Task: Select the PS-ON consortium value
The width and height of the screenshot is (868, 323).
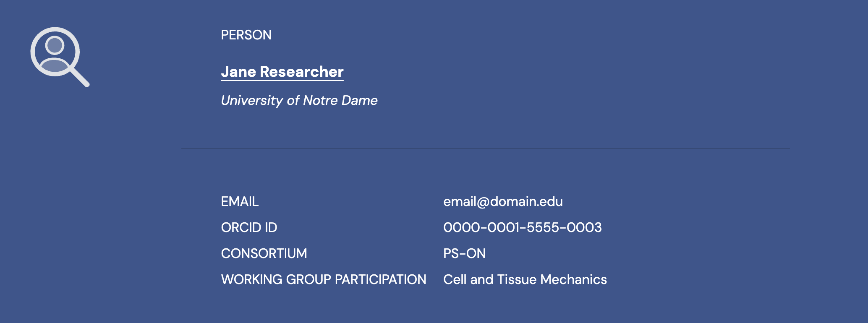Action: [464, 254]
